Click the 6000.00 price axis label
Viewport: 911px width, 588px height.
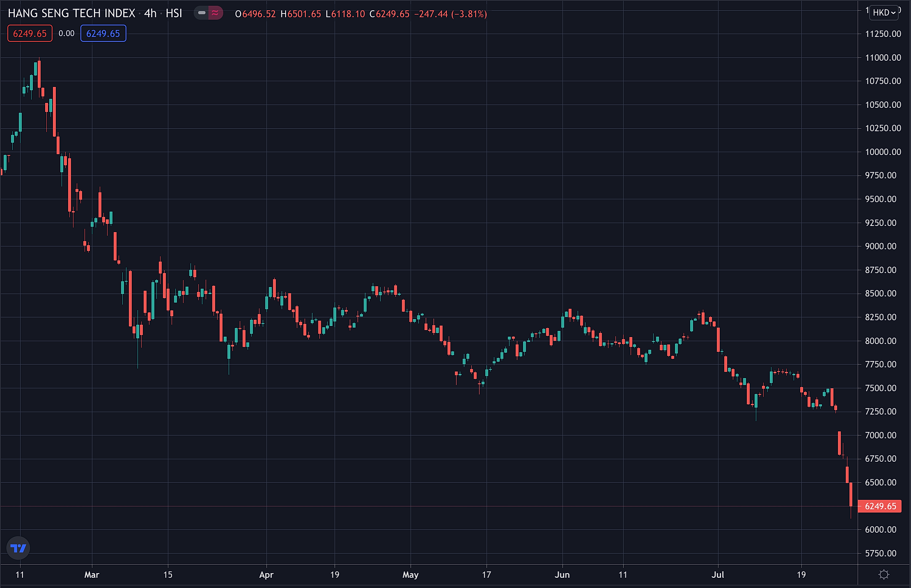click(881, 529)
